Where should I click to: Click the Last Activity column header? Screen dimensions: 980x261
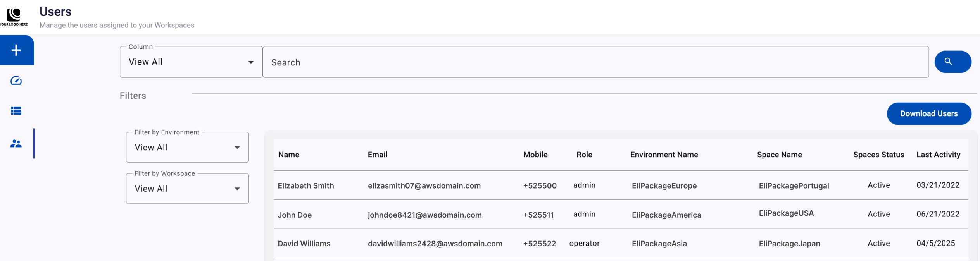tap(938, 155)
